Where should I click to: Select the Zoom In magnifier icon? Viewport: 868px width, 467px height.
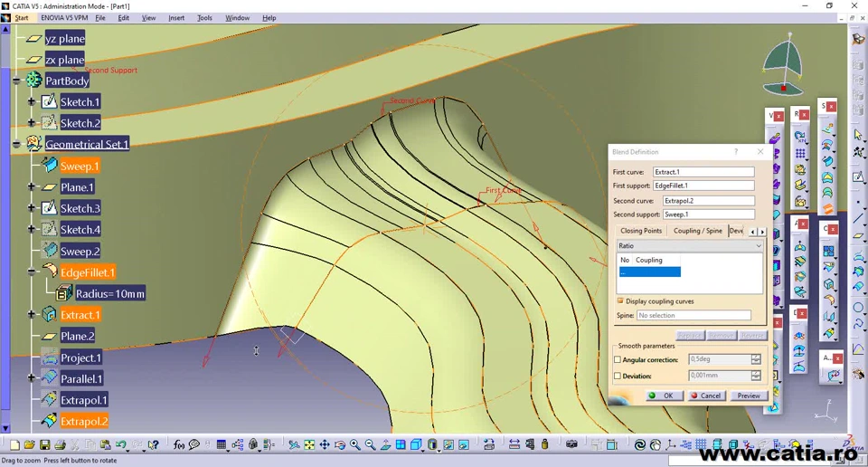coord(355,444)
